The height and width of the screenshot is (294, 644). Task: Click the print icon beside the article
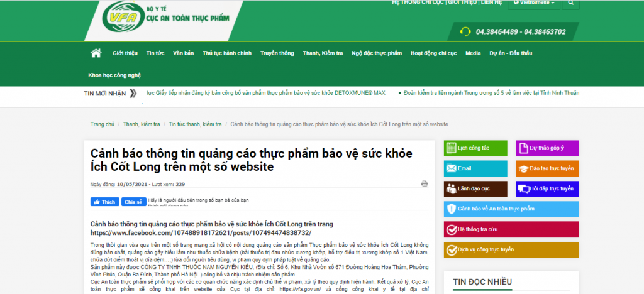(x=425, y=184)
